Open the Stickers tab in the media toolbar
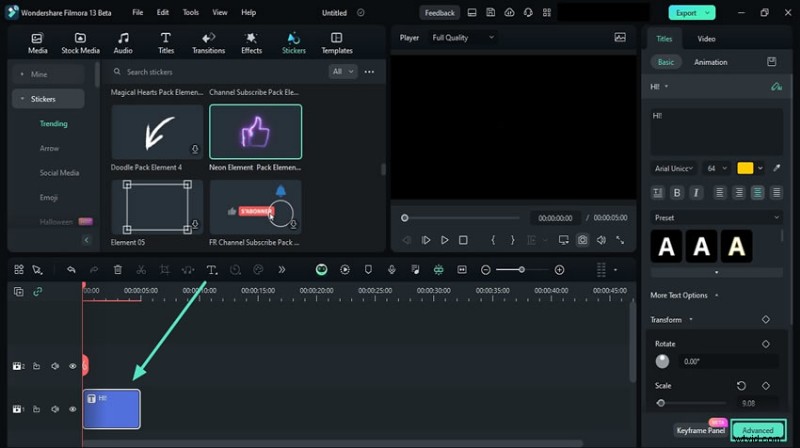 tap(294, 42)
